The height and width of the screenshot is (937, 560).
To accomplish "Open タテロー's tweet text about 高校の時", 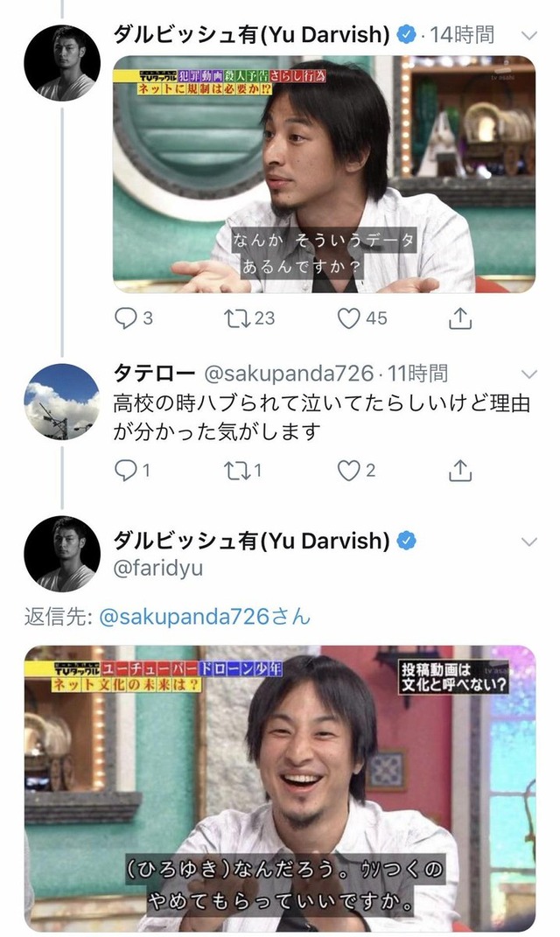I will point(321,417).
